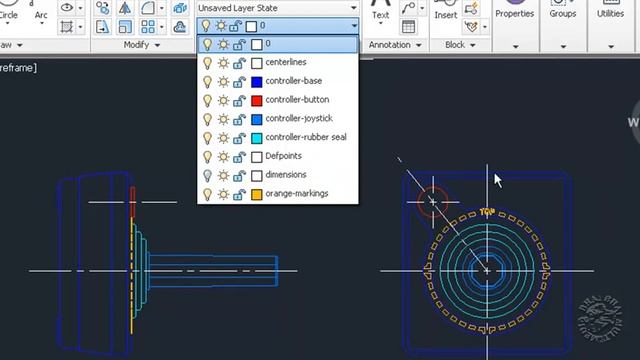Open the Hatch tool dropdown arrow

80,27
